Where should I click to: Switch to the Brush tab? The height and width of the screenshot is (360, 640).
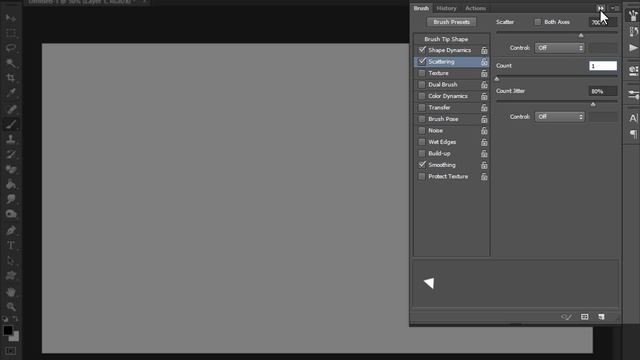[421, 8]
